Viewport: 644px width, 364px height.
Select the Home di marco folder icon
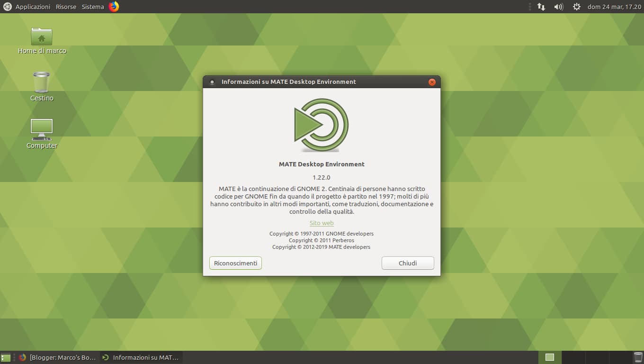click(x=42, y=36)
